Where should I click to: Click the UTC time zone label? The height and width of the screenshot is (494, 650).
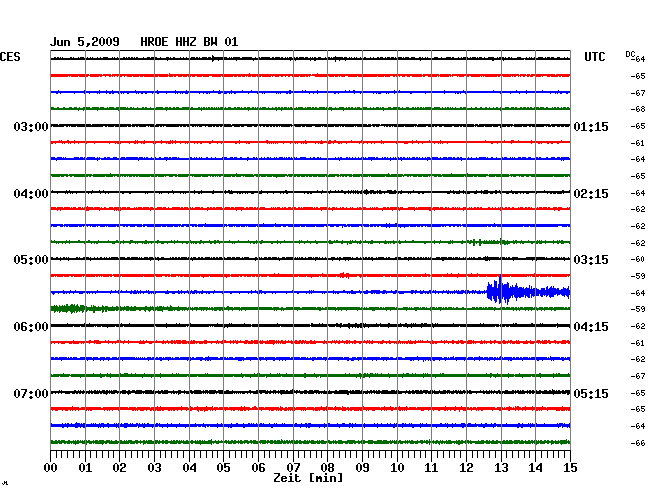(x=594, y=57)
